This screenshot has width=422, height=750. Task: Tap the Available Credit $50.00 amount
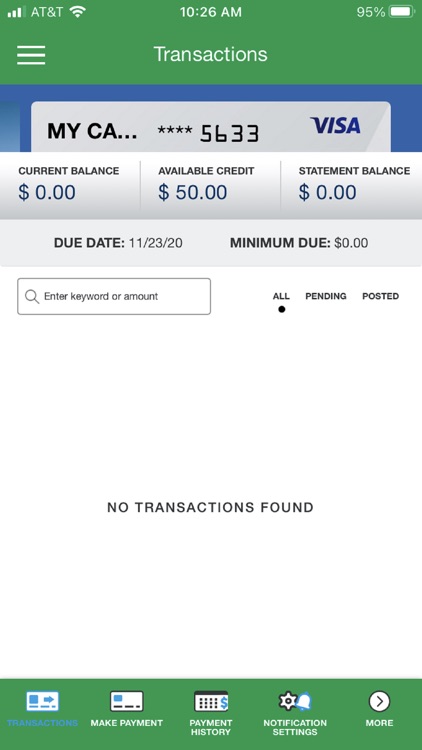tap(193, 192)
